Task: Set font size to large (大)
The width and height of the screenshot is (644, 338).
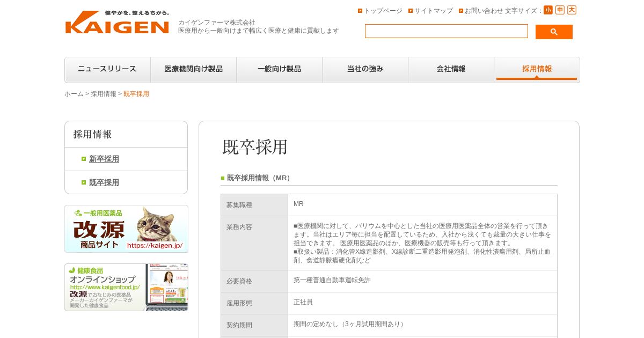Action: click(x=572, y=10)
